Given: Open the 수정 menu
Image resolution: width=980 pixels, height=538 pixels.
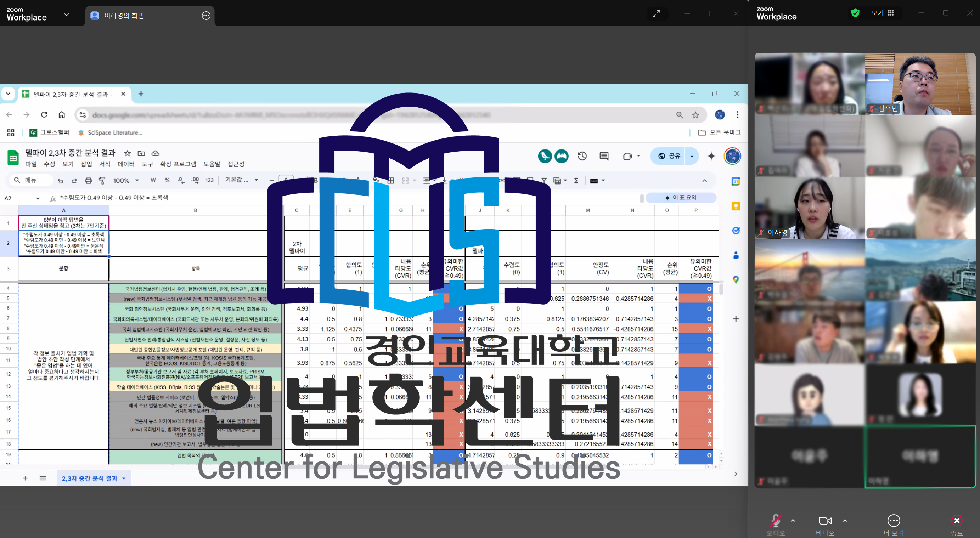Looking at the screenshot, I should click(x=50, y=164).
